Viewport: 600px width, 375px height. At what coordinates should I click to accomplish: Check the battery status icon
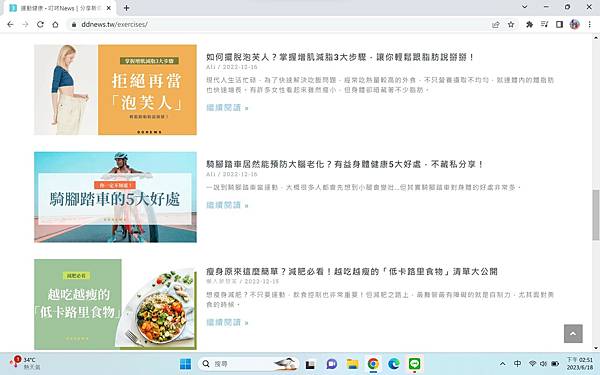555,364
